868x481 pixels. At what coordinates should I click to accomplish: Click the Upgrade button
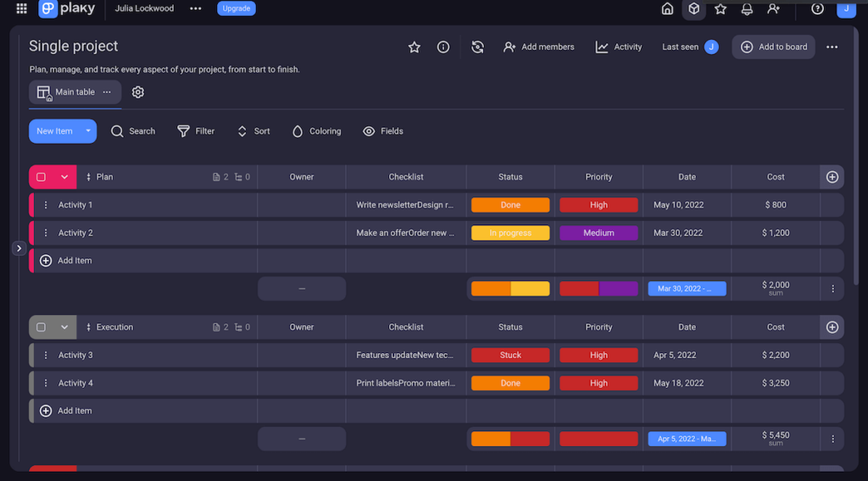point(236,8)
